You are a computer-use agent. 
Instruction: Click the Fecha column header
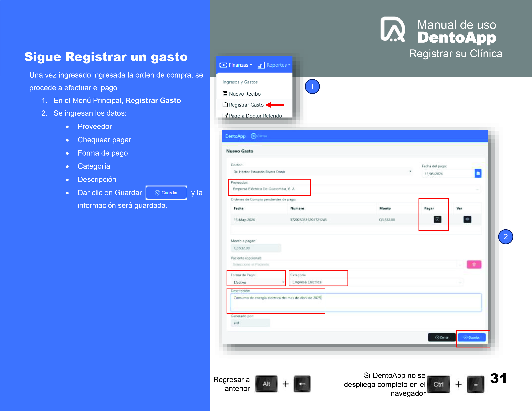pos(239,208)
